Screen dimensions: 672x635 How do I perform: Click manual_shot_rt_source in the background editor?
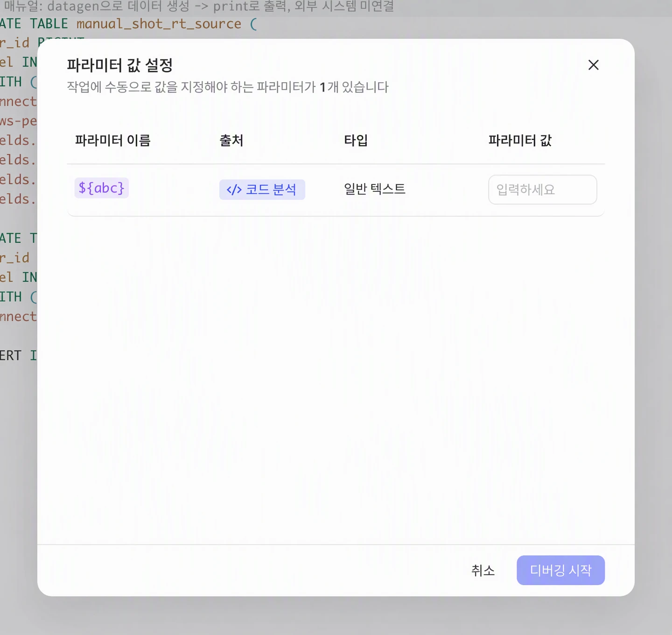tap(159, 24)
